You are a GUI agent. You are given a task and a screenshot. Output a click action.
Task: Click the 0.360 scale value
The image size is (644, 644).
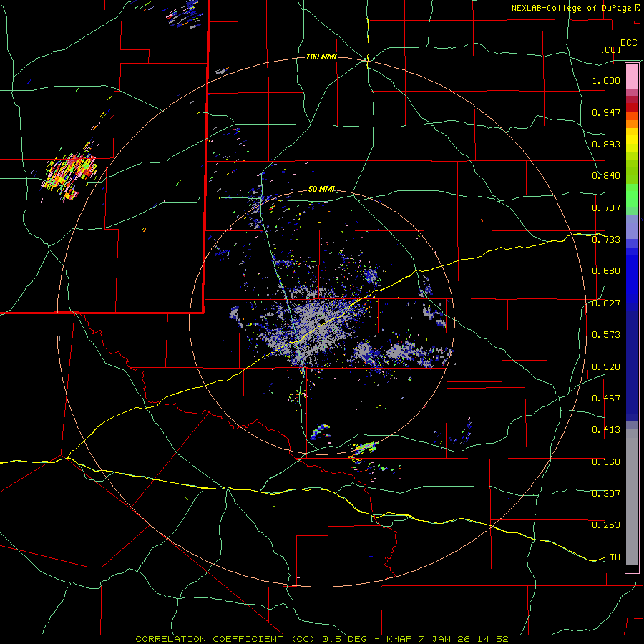pos(606,462)
